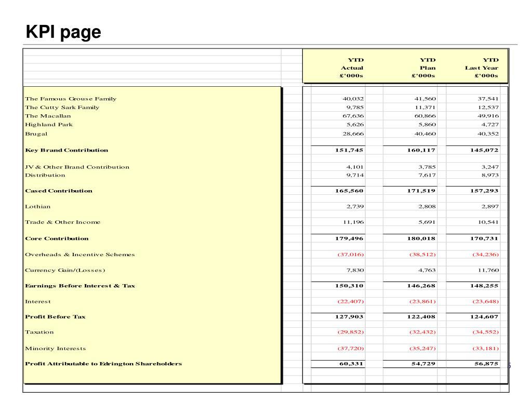The width and height of the screenshot is (532, 399).
Task: Select Cased Contribution actual 165,560
Action: coord(349,191)
